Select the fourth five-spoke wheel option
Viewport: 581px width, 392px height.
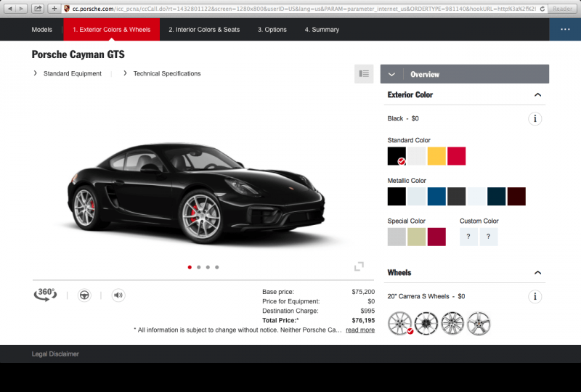[x=479, y=324]
